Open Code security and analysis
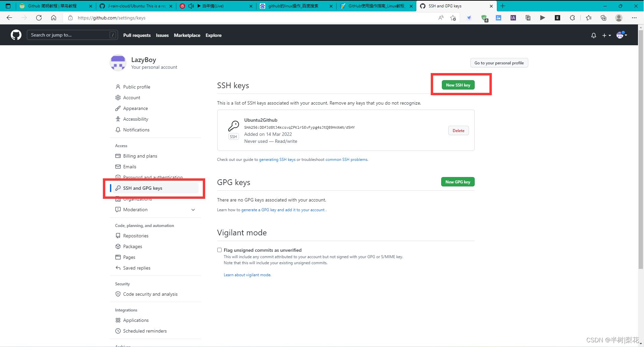Image resolution: width=644 pixels, height=347 pixels. (x=150, y=294)
